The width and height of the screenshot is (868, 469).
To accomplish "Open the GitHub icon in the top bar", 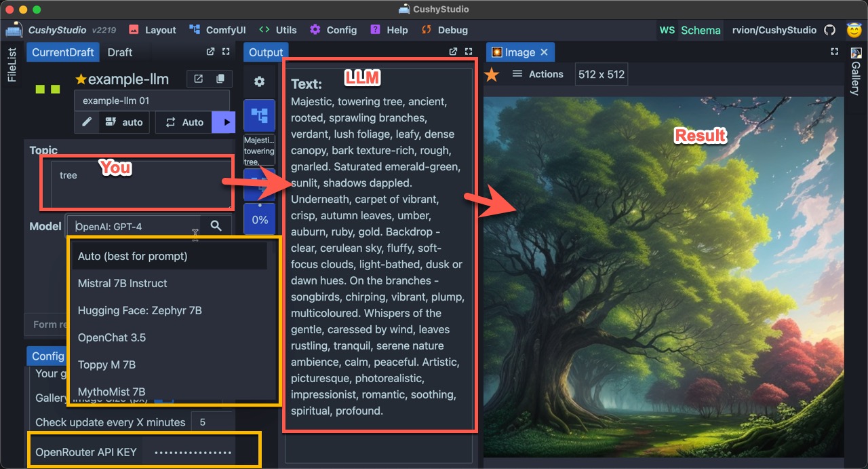I will [x=829, y=30].
